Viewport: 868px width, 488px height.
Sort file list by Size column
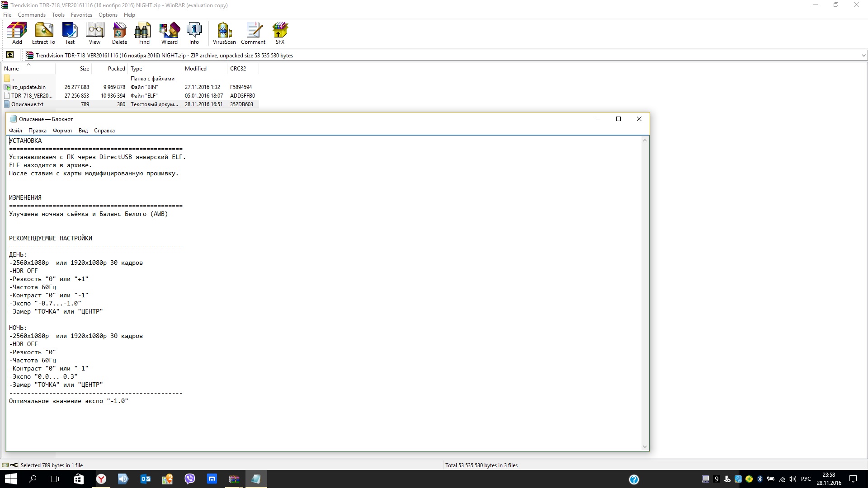(x=84, y=69)
